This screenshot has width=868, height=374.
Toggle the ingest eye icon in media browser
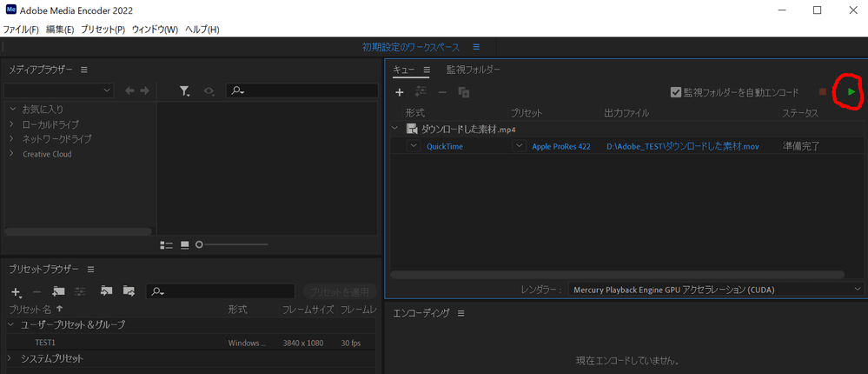[209, 91]
